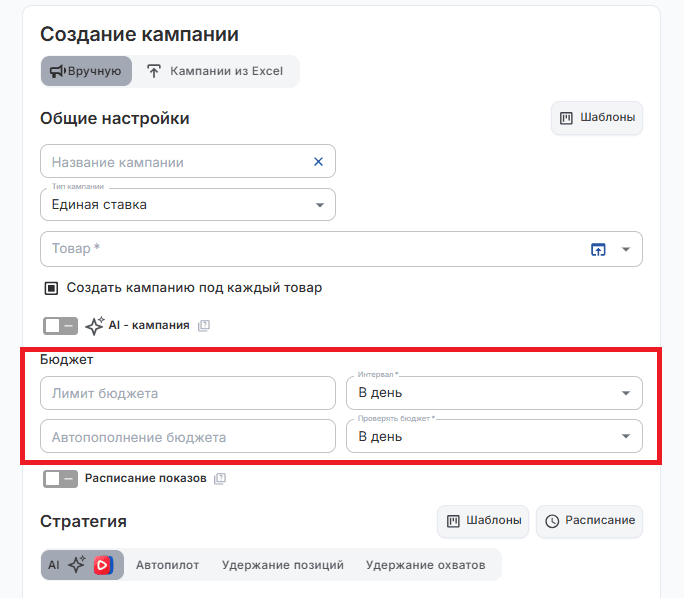Image resolution: width=684 pixels, height=598 pixels.
Task: Select the Автопилот strategy tab
Action: click(x=168, y=565)
